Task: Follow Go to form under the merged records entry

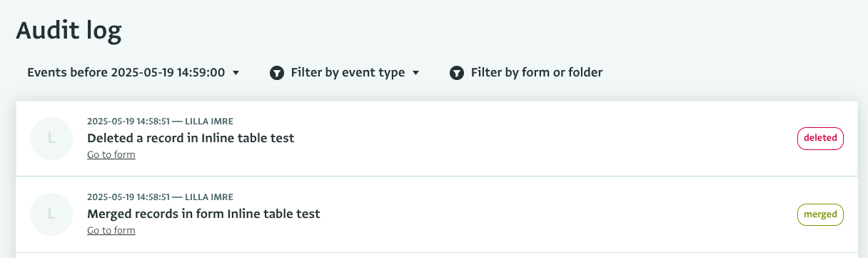Action: [x=111, y=230]
